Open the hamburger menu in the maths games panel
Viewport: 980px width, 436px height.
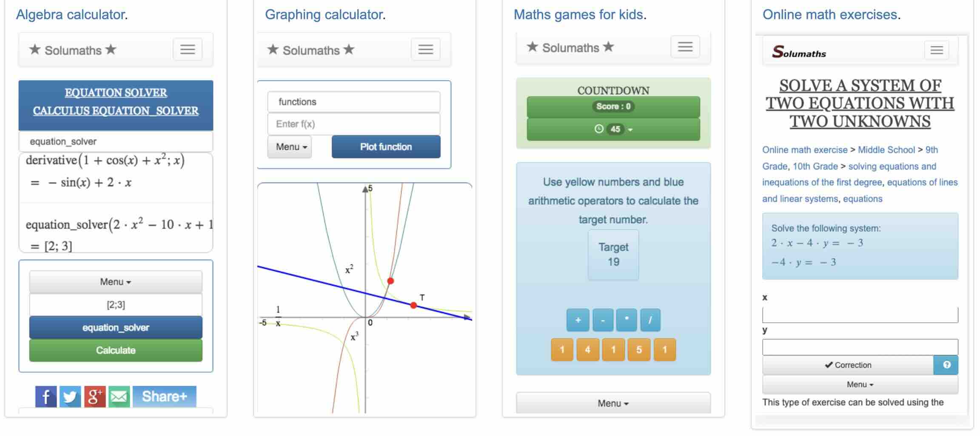686,47
